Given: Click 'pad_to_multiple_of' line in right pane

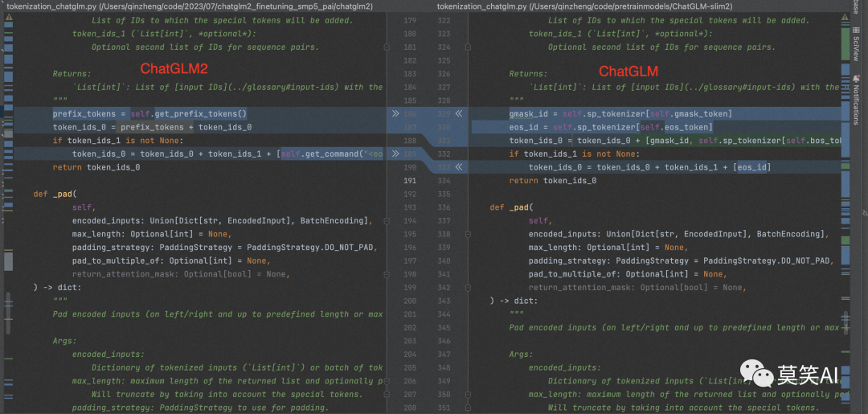Looking at the screenshot, I should click(627, 273).
